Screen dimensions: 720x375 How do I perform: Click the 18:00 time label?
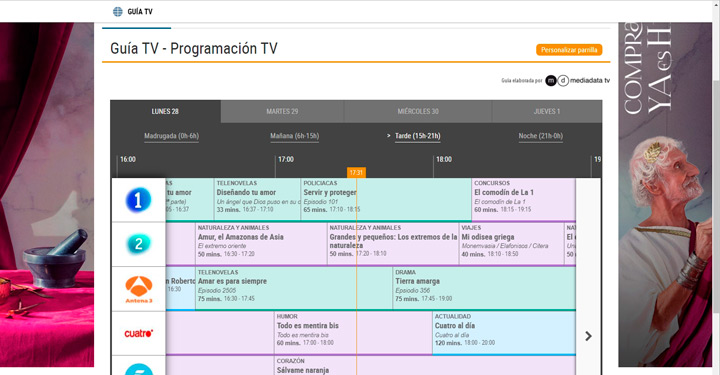coord(444,159)
